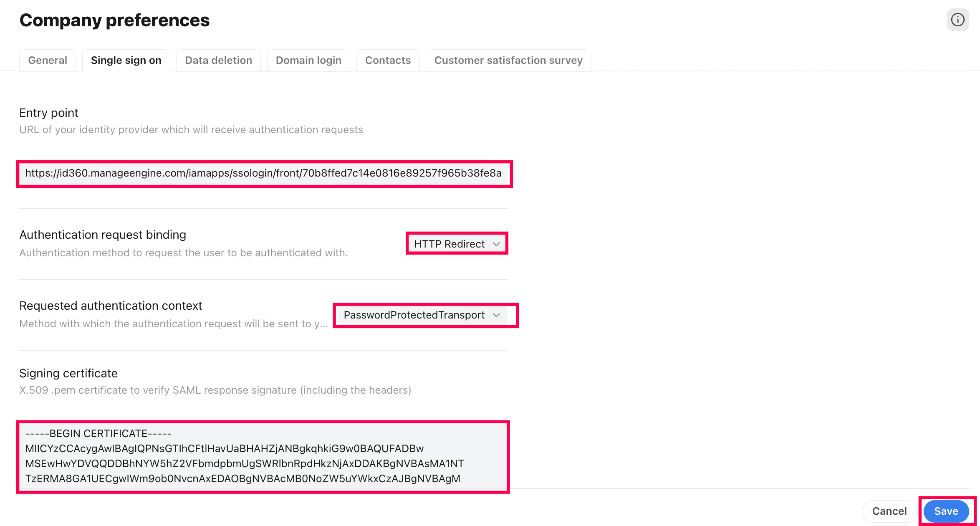Click the Entry point URL field
Screen dimensions: 980x526
[x=263, y=173]
